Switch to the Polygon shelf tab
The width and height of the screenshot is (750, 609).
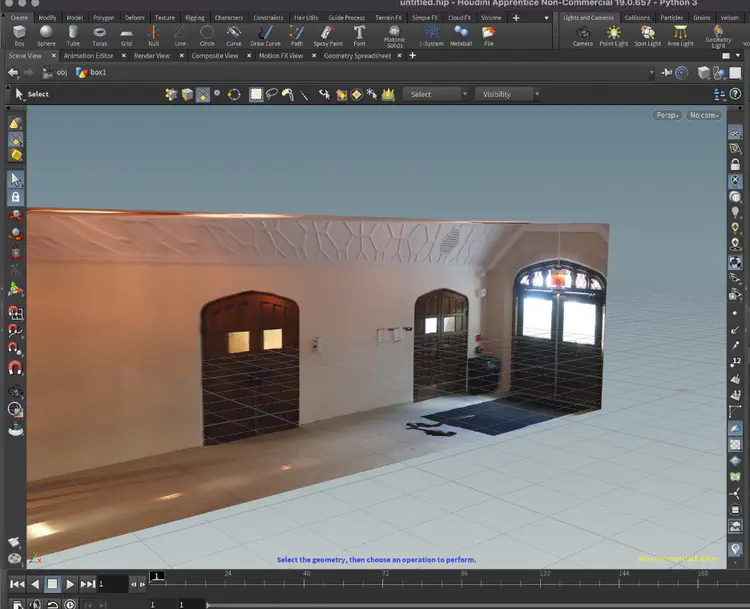(104, 18)
